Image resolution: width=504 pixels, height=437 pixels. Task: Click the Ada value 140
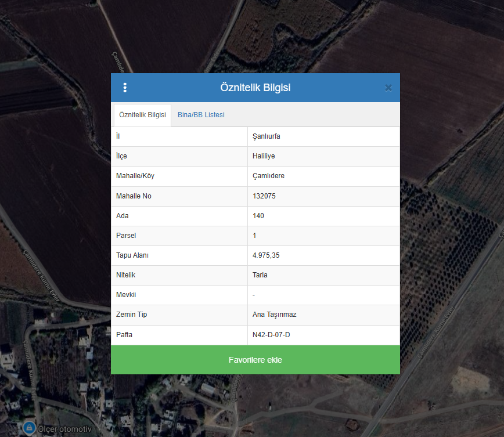point(258,216)
